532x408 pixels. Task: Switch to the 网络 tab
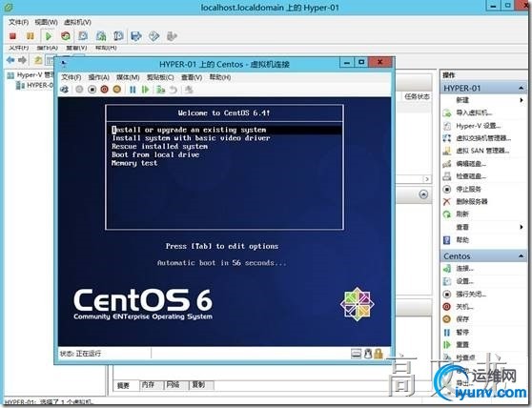pyautogui.click(x=173, y=384)
